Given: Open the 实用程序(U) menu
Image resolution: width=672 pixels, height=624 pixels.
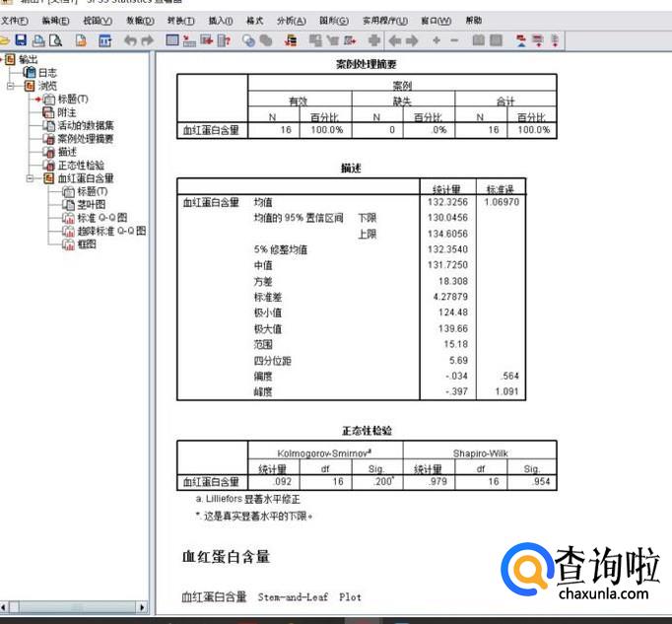Looking at the screenshot, I should pyautogui.click(x=385, y=21).
